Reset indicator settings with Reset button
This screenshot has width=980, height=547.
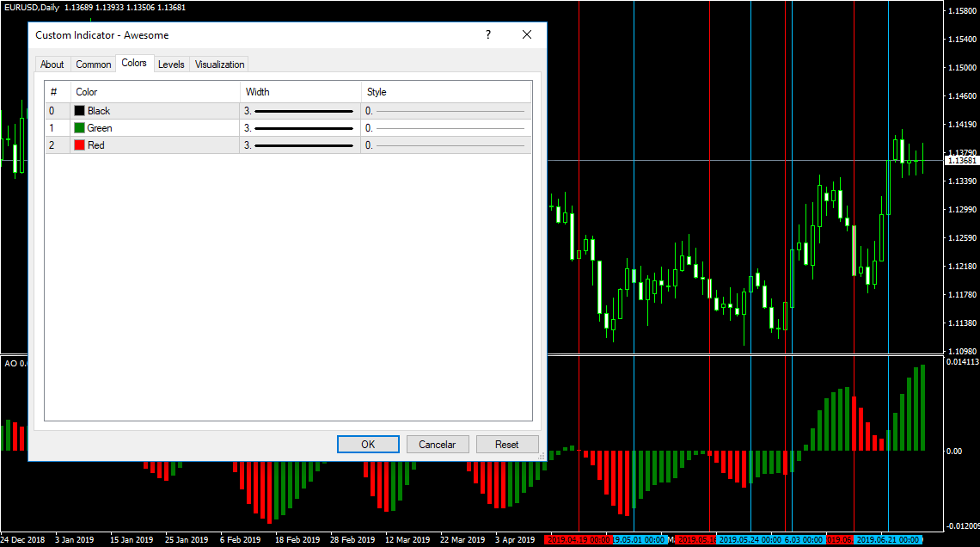click(506, 445)
